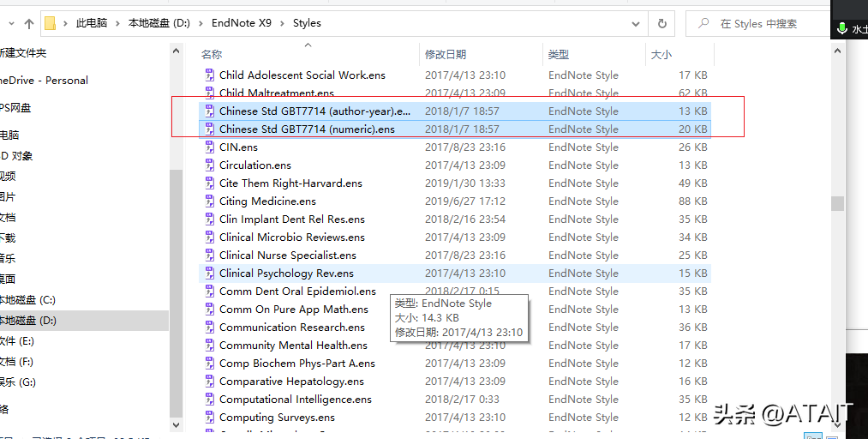868x439 pixels.
Task: Click the CIN.ens file icon
Action: point(209,147)
